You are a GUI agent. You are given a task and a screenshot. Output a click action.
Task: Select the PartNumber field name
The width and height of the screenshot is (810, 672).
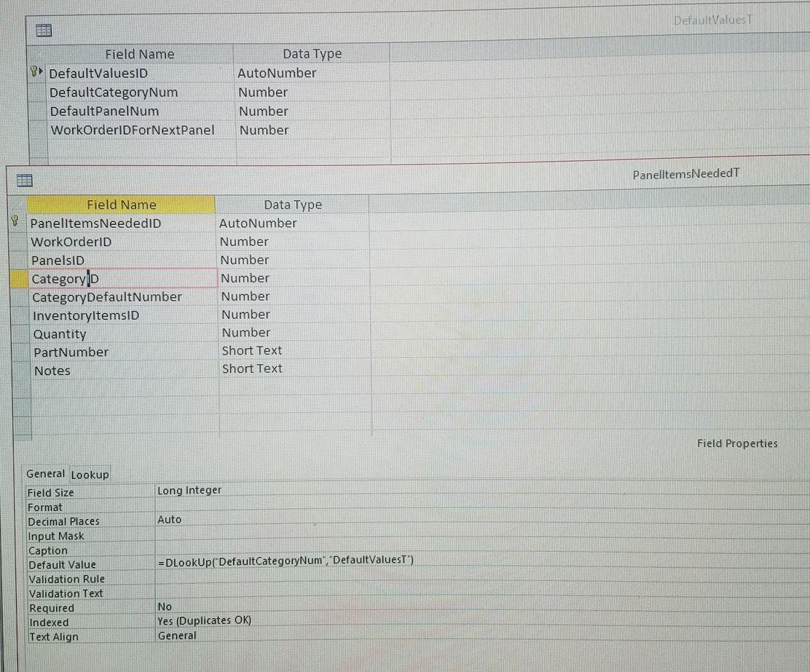pos(71,352)
